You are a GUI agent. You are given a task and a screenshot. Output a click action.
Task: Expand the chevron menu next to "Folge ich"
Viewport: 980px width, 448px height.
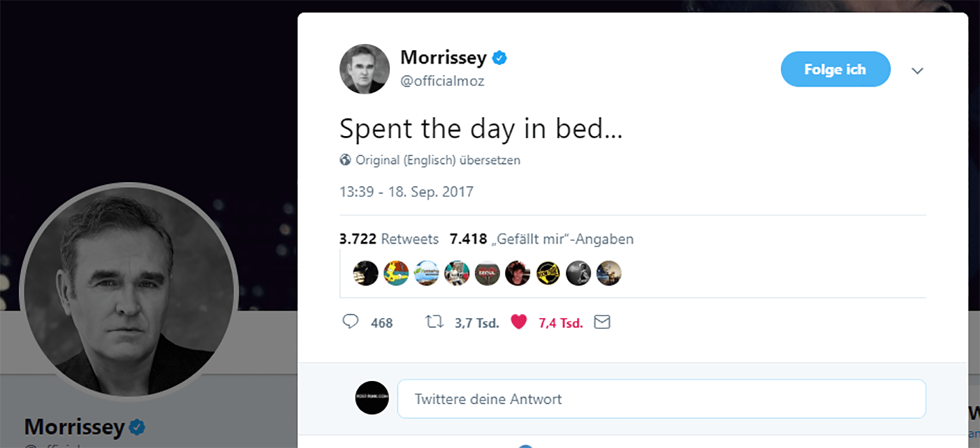click(918, 70)
